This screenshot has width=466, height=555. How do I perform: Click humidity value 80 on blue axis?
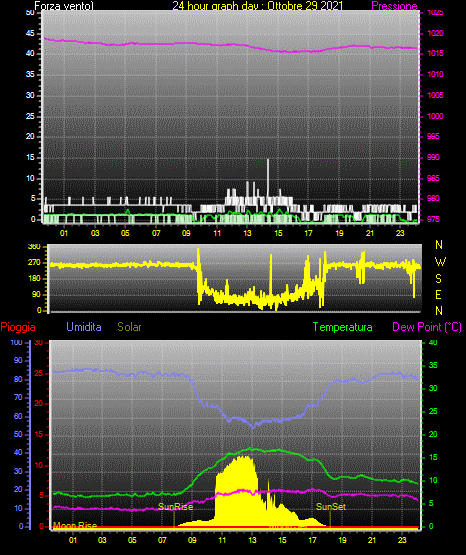pyautogui.click(x=18, y=379)
